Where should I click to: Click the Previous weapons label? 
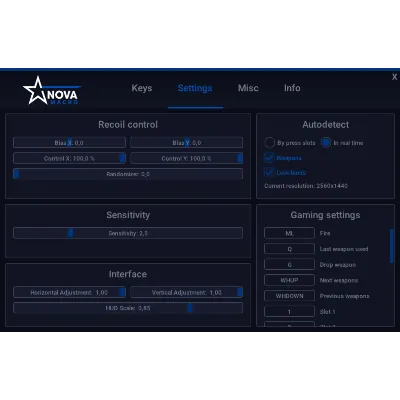coord(345,296)
